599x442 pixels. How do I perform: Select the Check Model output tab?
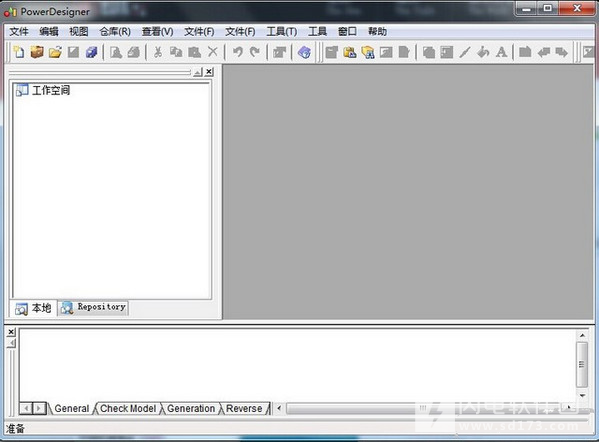coord(128,408)
